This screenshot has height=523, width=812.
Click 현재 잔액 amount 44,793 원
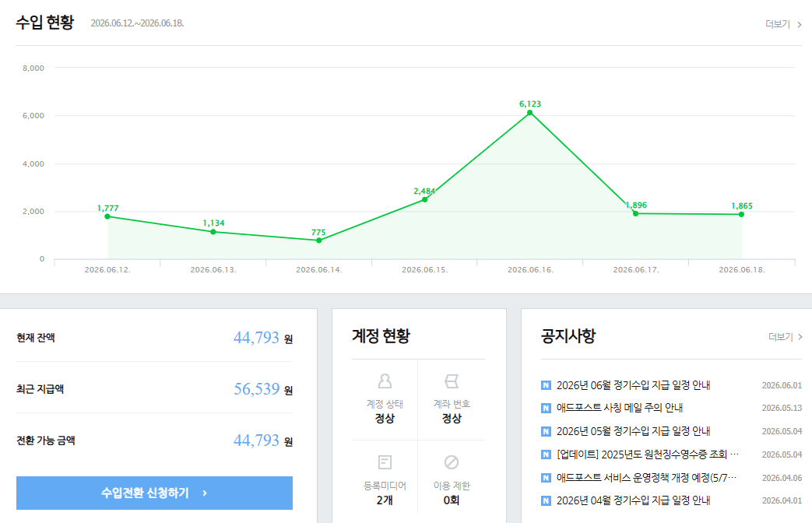click(x=263, y=338)
